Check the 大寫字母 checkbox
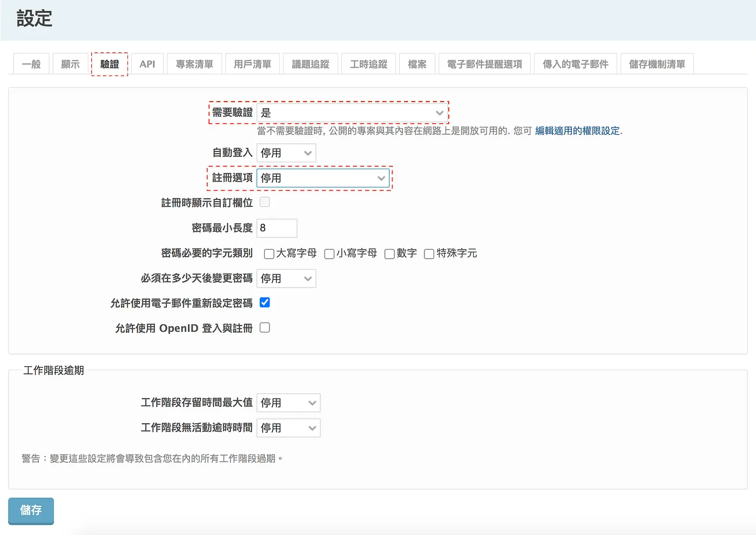This screenshot has width=756, height=535. [x=269, y=254]
